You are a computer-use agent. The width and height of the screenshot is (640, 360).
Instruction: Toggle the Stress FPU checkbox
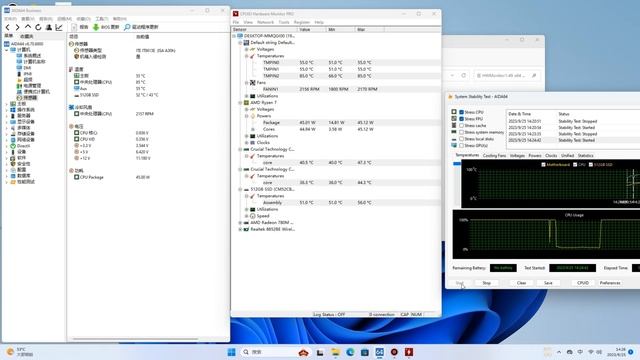tap(462, 119)
